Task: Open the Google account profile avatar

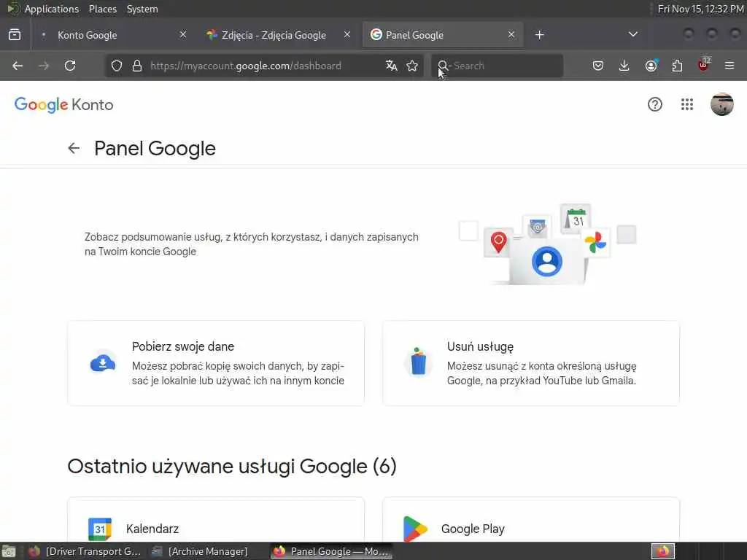Action: coord(722,104)
